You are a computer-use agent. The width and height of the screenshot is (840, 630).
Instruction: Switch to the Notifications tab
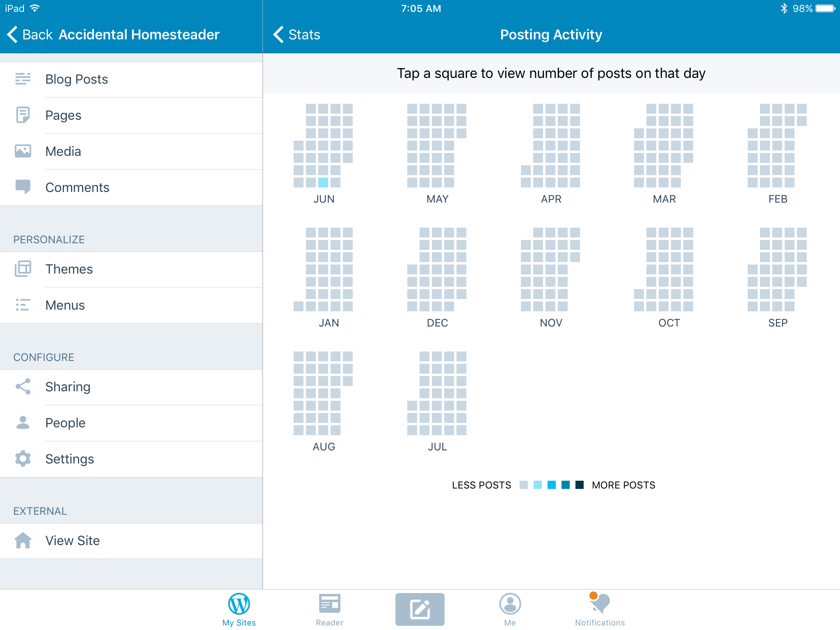coord(600,609)
